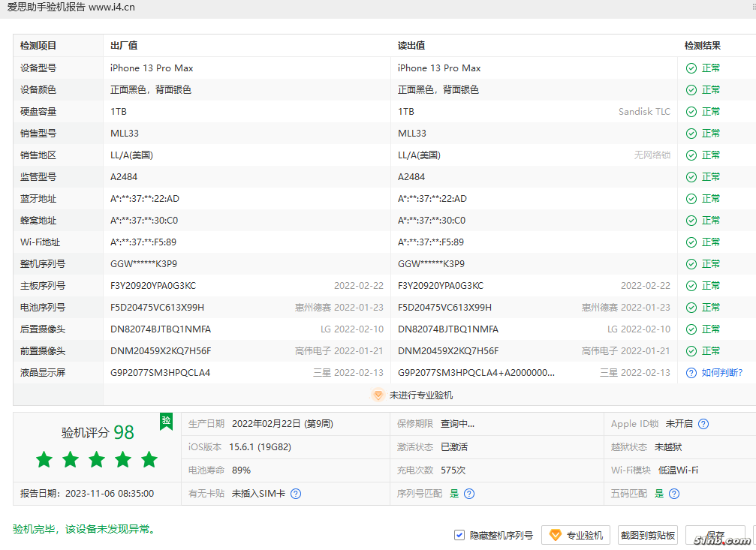Toggle 隐藏整机序列号 checkbox
Screen dimensions: 756x550
[x=459, y=535]
